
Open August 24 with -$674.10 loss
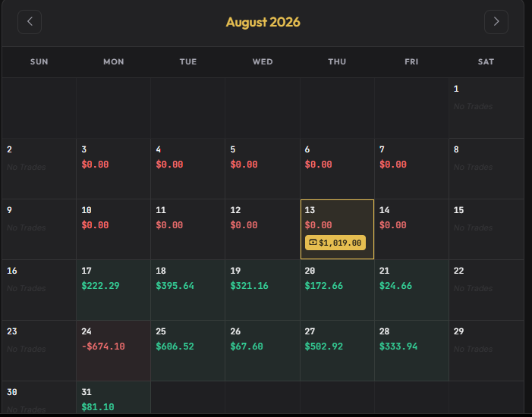click(113, 351)
